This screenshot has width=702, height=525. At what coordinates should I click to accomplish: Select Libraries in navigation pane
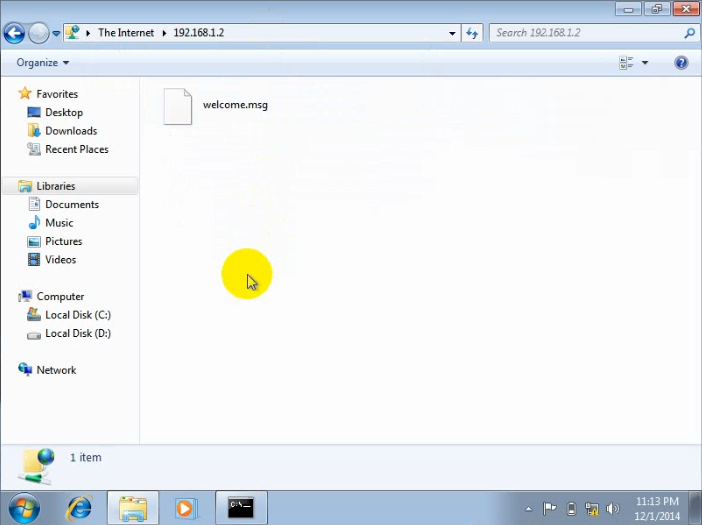[56, 186]
